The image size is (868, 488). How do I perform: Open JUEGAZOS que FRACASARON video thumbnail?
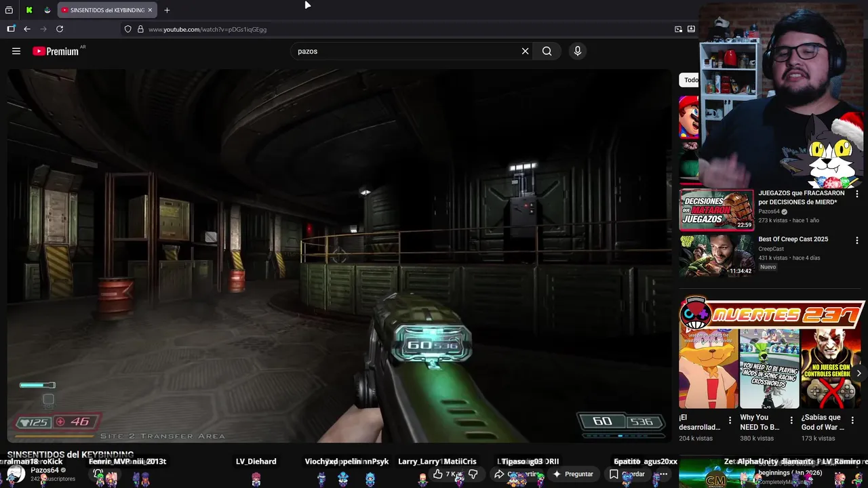tap(716, 209)
